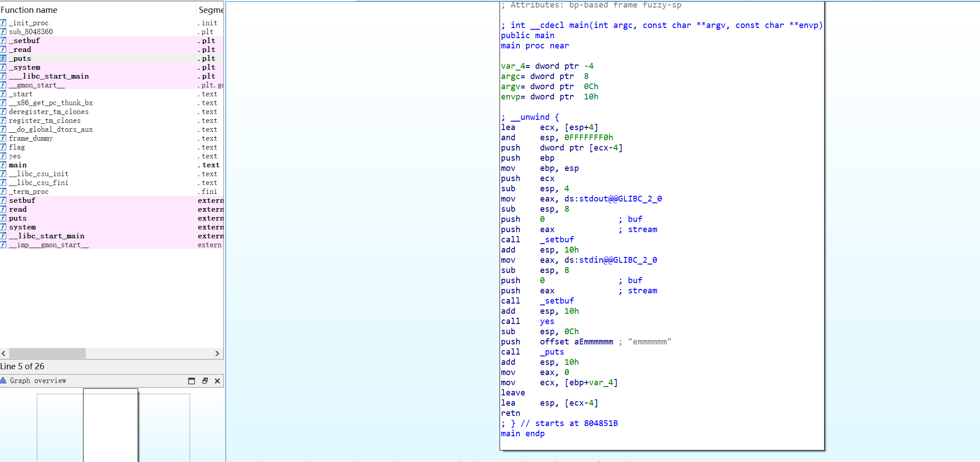This screenshot has height=462, width=980.
Task: Click the horizontal scrollbar thumb in functions list
Action: [48, 353]
